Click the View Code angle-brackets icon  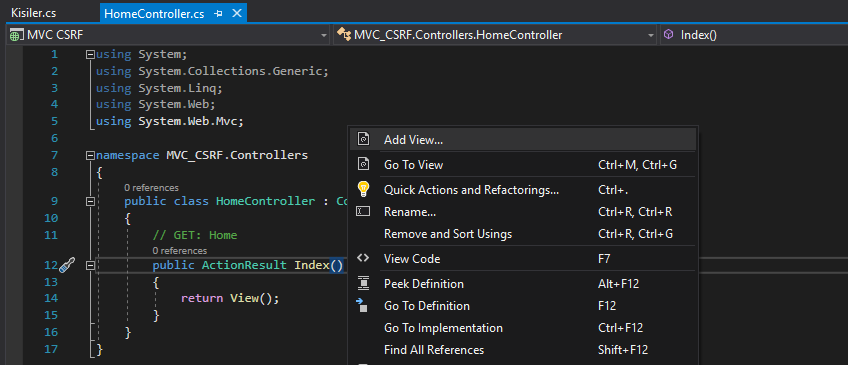pos(363,258)
